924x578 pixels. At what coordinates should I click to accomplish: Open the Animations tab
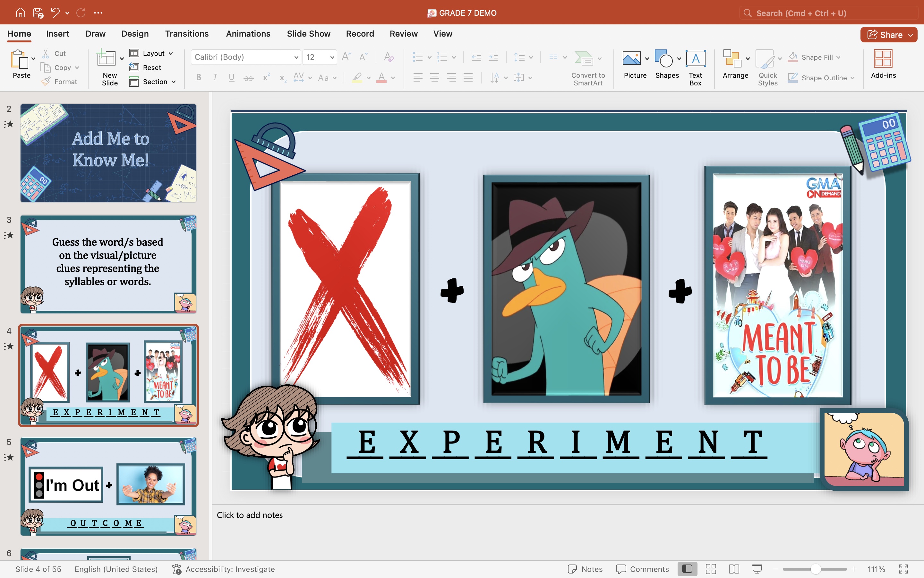tap(248, 34)
